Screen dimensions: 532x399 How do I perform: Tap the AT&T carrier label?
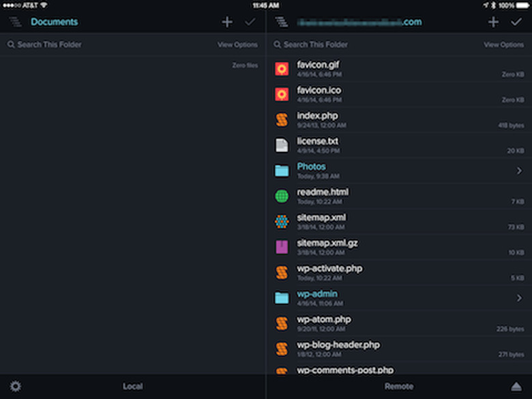(30, 5)
